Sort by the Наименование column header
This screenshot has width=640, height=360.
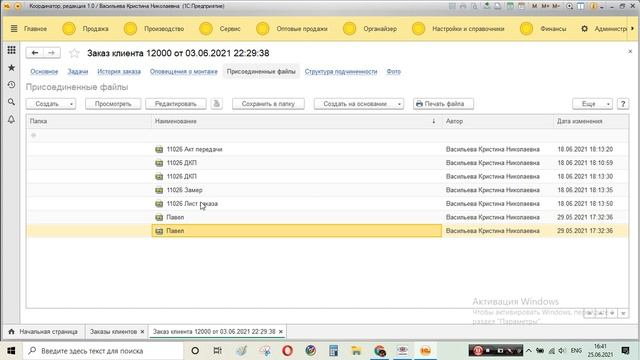(297, 121)
